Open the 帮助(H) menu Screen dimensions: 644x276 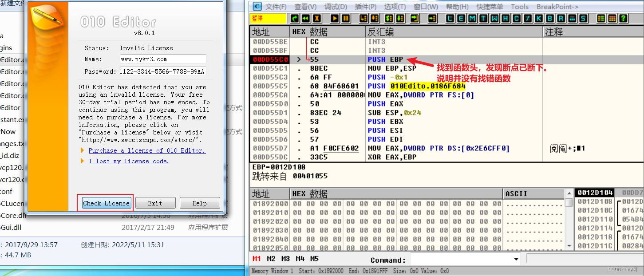457,7
